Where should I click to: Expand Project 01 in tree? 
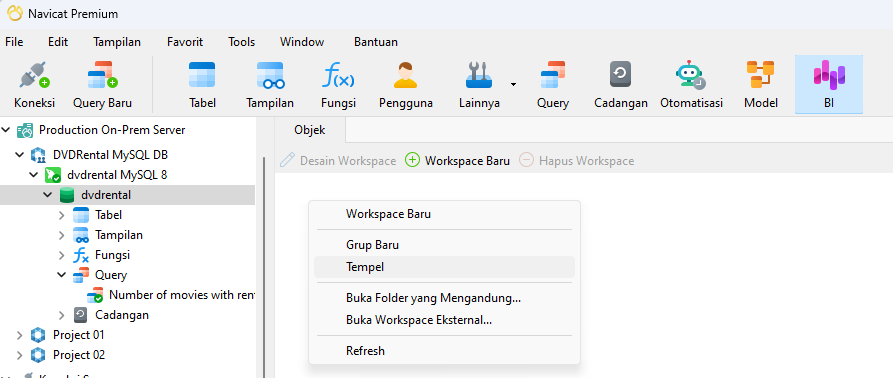20,335
